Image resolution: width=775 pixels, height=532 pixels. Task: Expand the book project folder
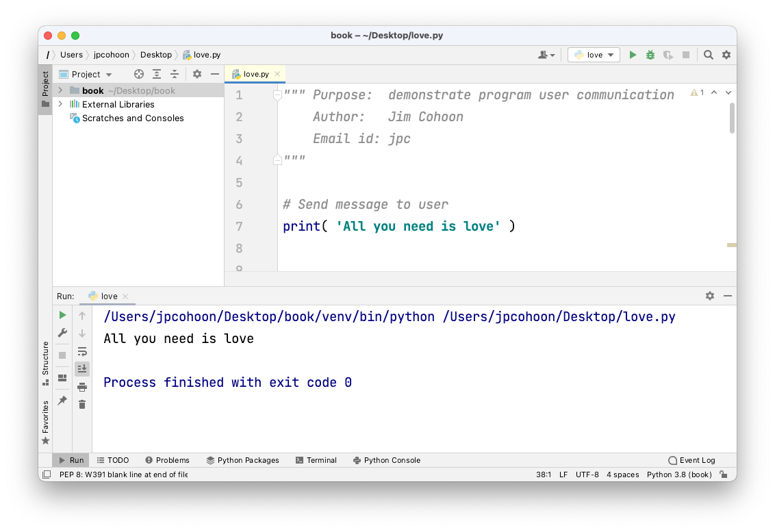click(60, 90)
